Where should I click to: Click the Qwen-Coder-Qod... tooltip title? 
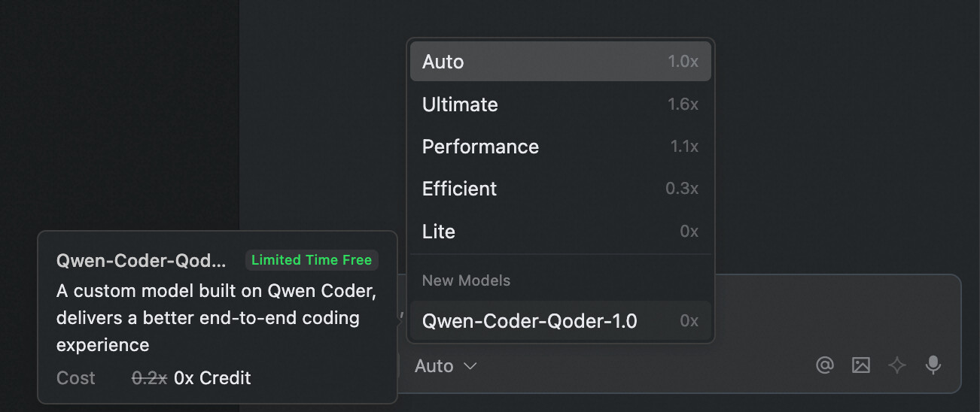point(141,260)
